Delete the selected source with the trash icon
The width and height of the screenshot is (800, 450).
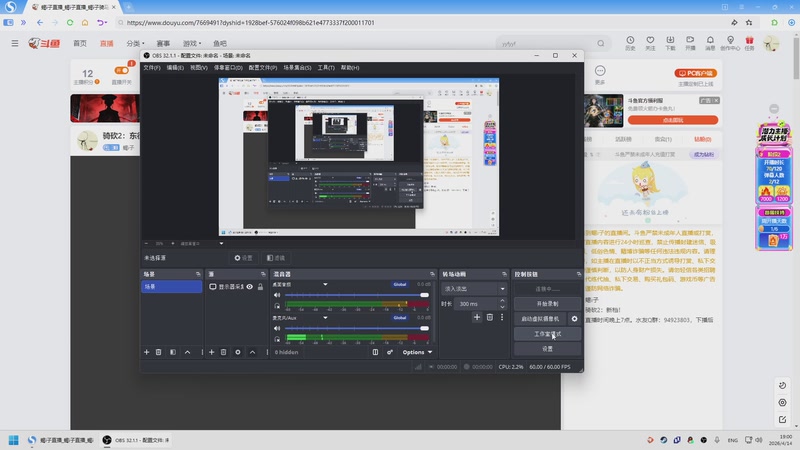(224, 352)
